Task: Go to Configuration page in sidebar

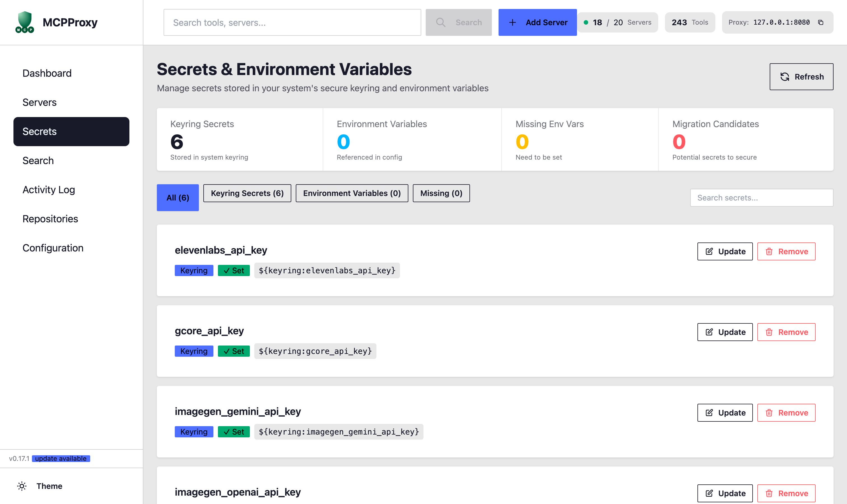Action: coord(53,248)
